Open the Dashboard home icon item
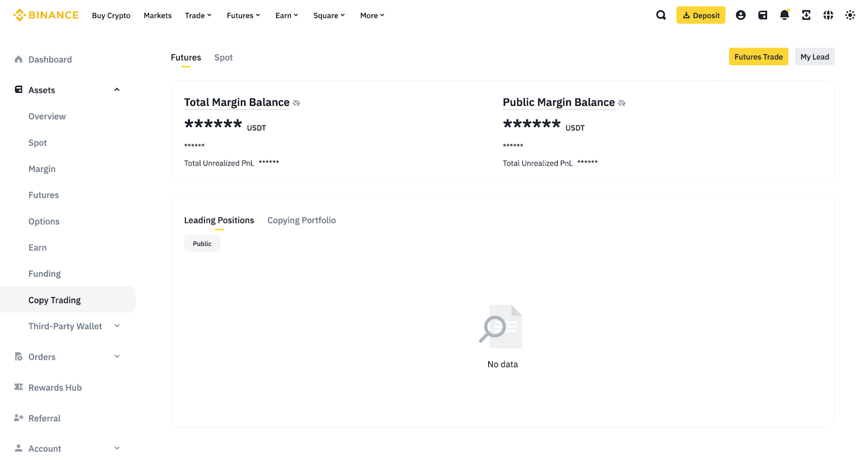 [43, 60]
